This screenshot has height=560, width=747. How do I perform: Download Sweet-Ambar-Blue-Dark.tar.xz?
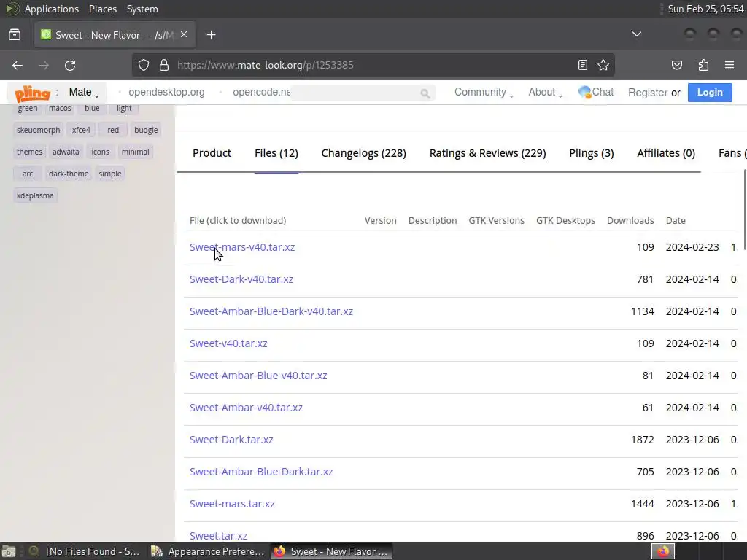[261, 472]
